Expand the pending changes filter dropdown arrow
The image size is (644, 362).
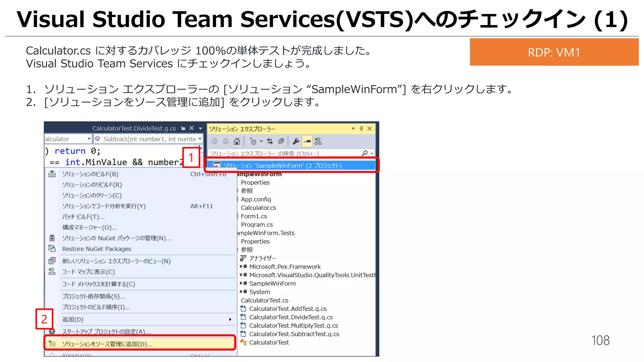pyautogui.click(x=261, y=141)
